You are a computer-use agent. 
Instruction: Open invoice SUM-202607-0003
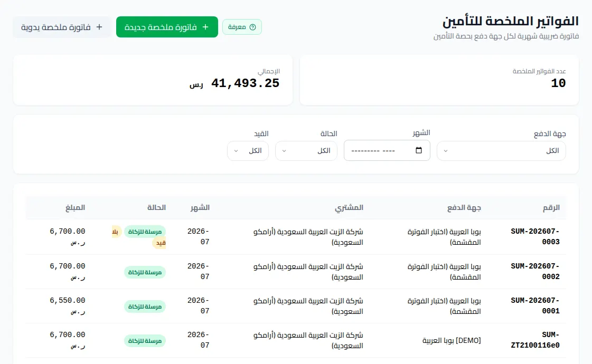coord(535,236)
